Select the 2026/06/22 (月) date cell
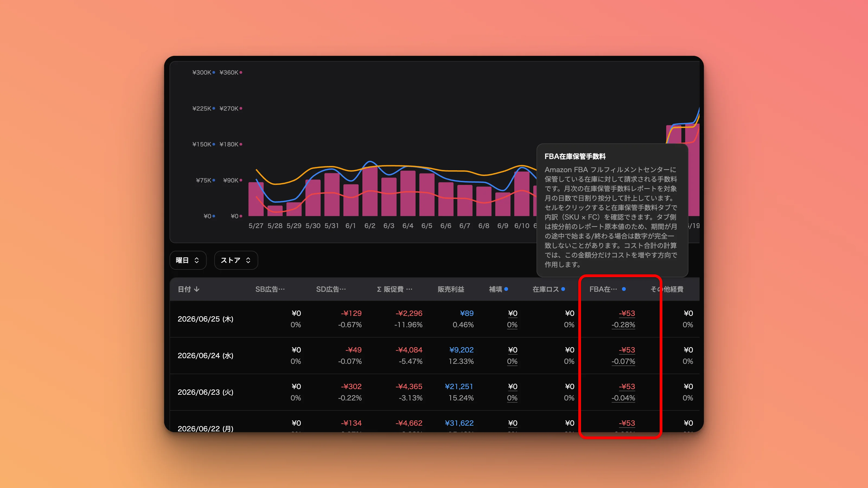This screenshot has height=488, width=868. (206, 428)
